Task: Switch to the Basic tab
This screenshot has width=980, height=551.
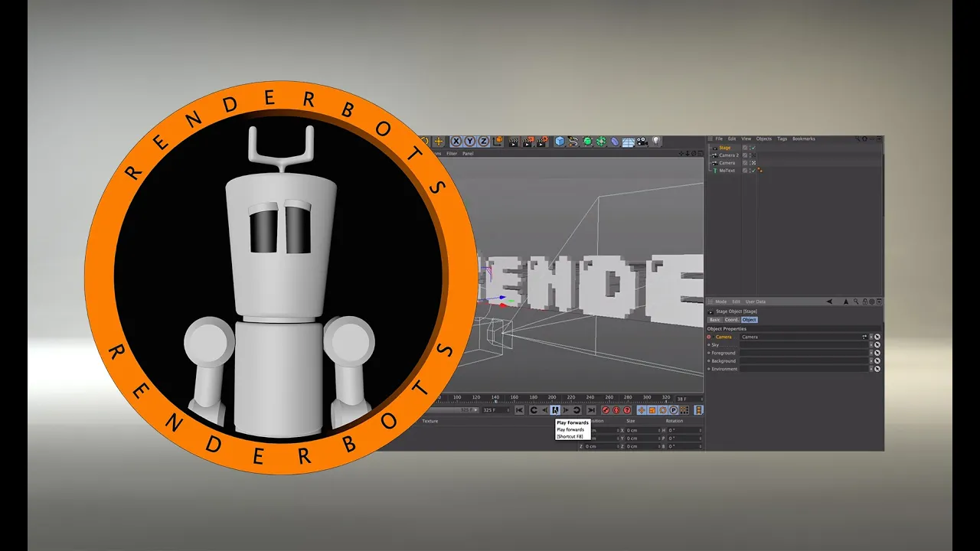Action: 715,320
